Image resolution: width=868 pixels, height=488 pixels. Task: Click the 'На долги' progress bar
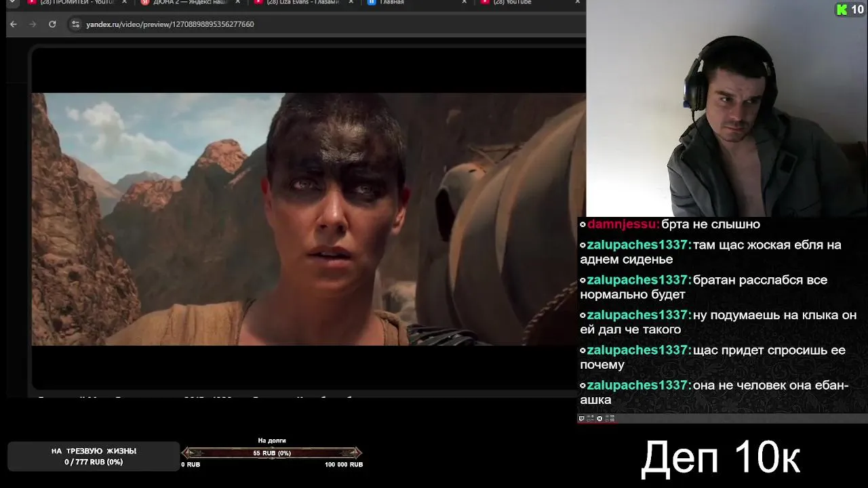(x=272, y=453)
